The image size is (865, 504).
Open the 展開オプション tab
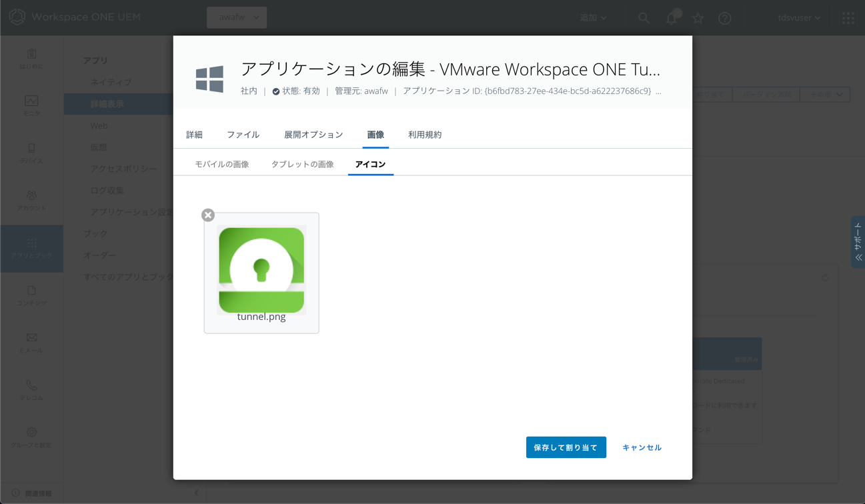[x=313, y=135]
